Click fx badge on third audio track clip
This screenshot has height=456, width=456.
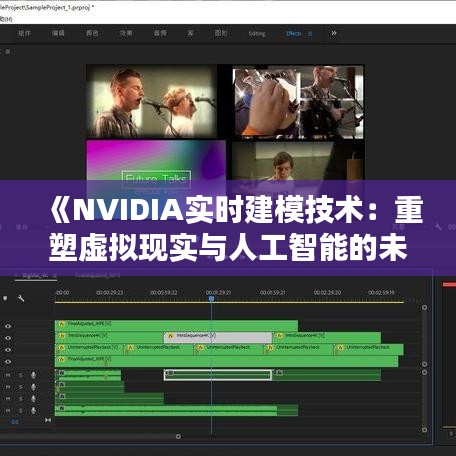tap(62, 396)
